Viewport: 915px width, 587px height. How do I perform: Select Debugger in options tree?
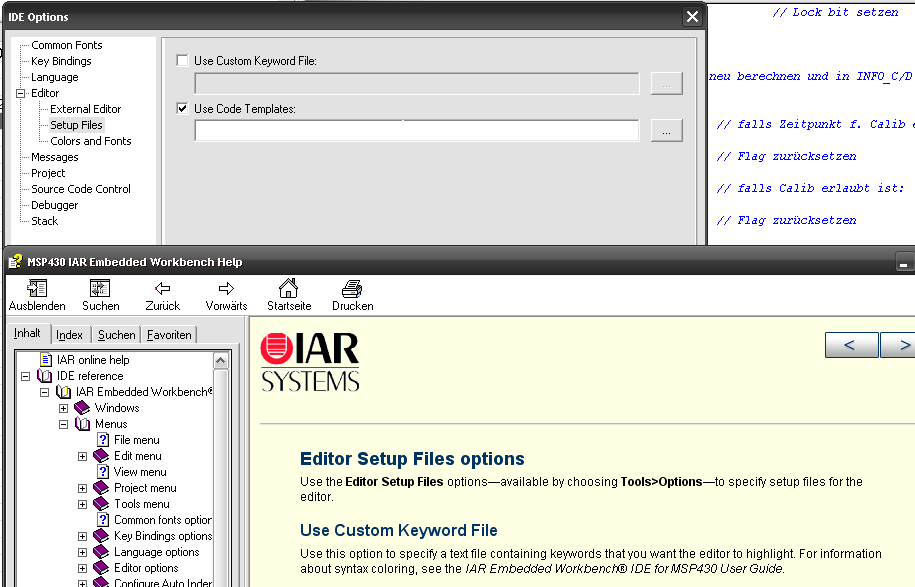(54, 205)
